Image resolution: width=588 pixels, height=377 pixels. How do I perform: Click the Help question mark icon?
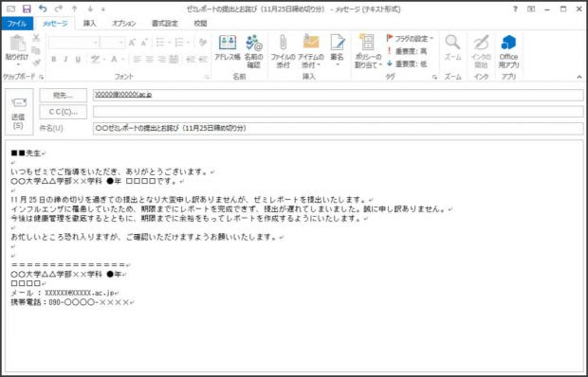point(515,9)
